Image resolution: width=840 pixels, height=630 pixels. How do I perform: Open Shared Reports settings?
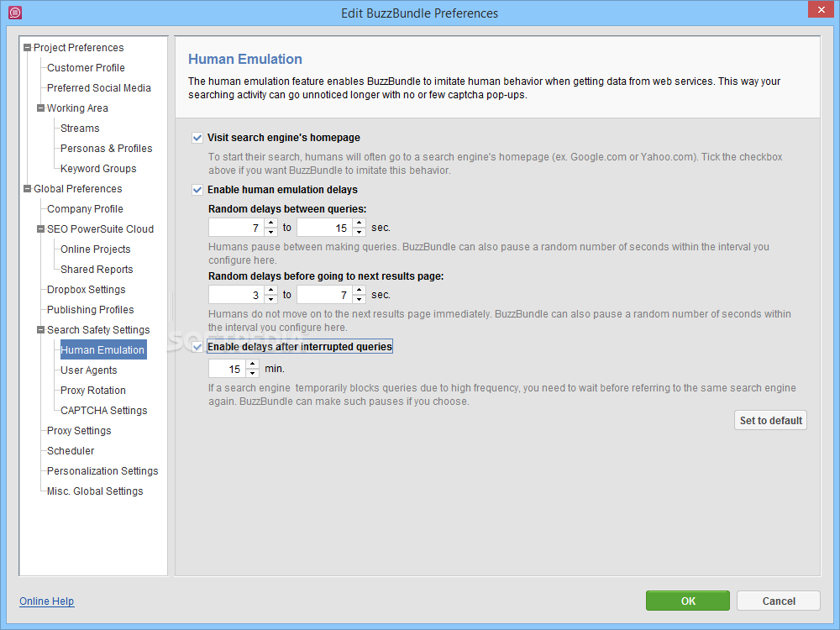[97, 270]
